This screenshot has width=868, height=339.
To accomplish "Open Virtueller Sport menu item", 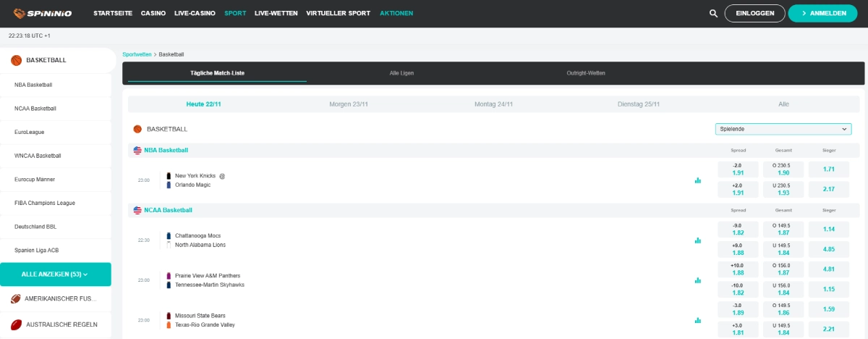I will tap(339, 13).
